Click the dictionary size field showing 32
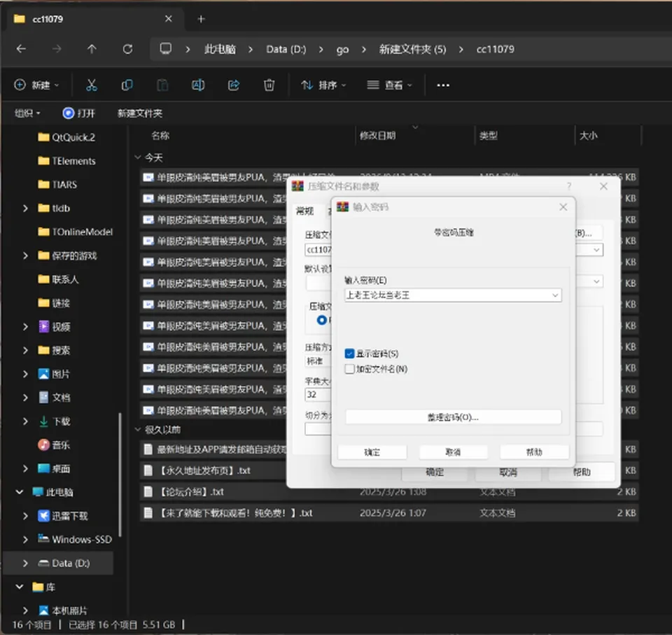The height and width of the screenshot is (635, 672). click(318, 394)
